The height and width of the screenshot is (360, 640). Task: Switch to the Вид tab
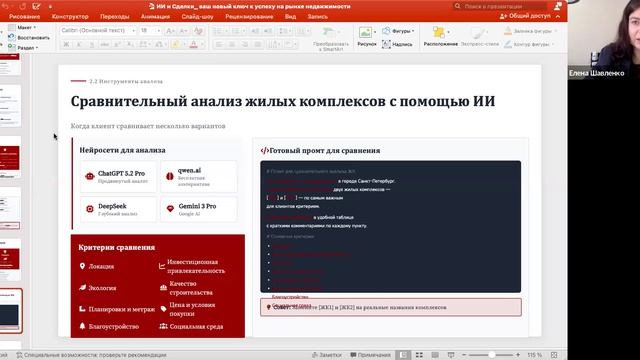291,17
